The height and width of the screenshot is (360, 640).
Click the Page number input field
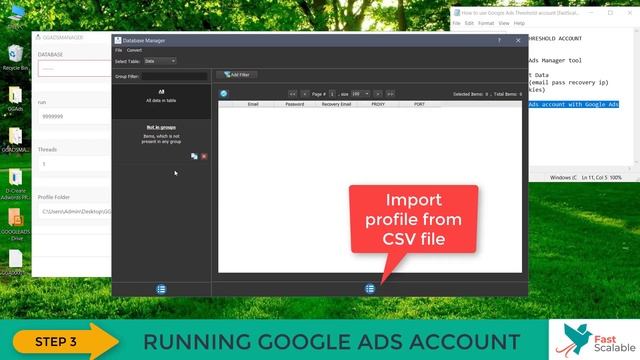pos(332,94)
